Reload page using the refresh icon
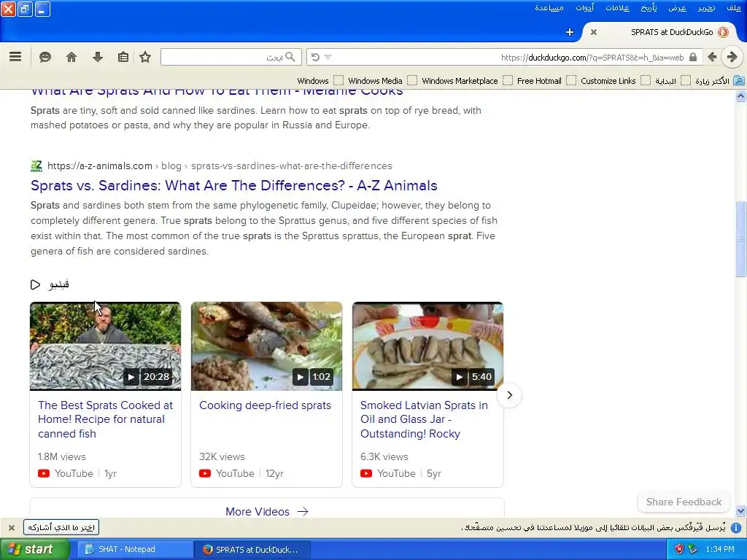 point(315,57)
